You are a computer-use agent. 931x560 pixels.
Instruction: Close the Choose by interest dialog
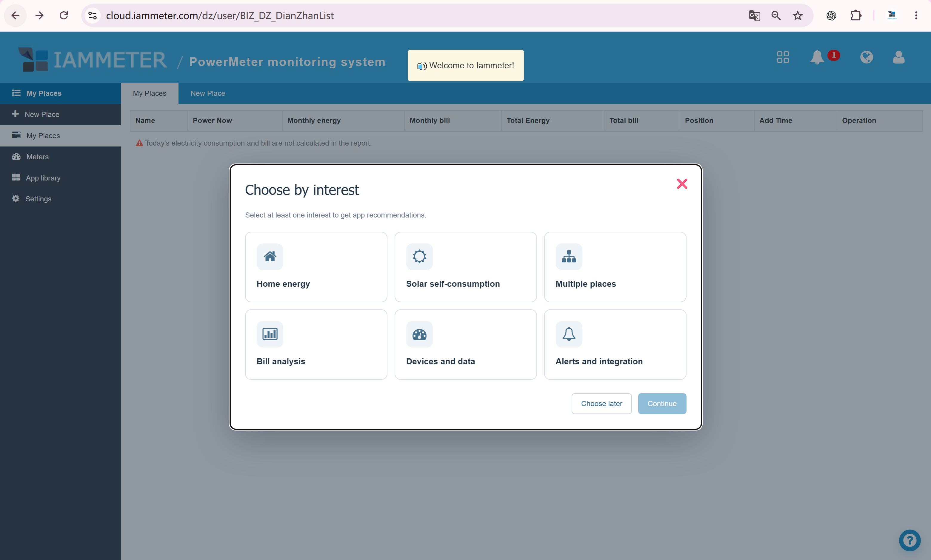pos(682,184)
